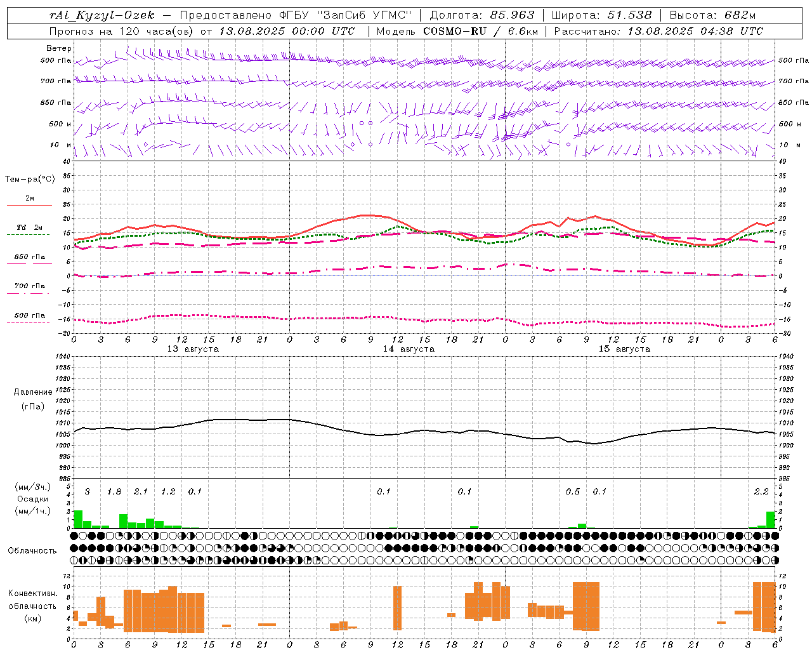The height and width of the screenshot is (650, 812).
Task: Click the 3-hour precipitation value 1.2
Action: pos(168,492)
